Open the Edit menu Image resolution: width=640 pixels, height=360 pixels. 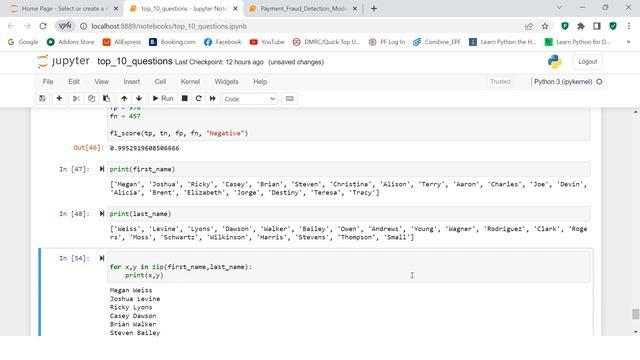pos(74,82)
